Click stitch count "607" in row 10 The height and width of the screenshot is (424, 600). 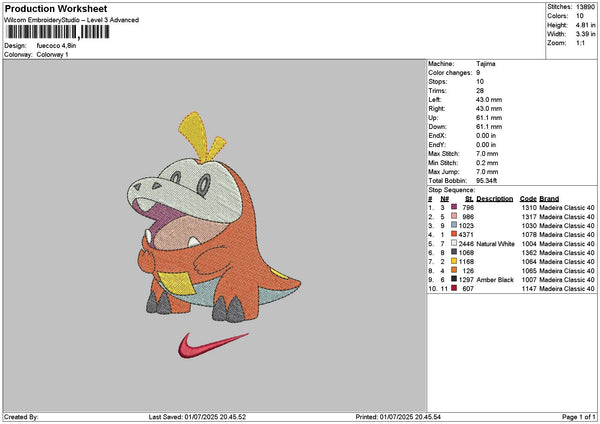click(x=468, y=289)
